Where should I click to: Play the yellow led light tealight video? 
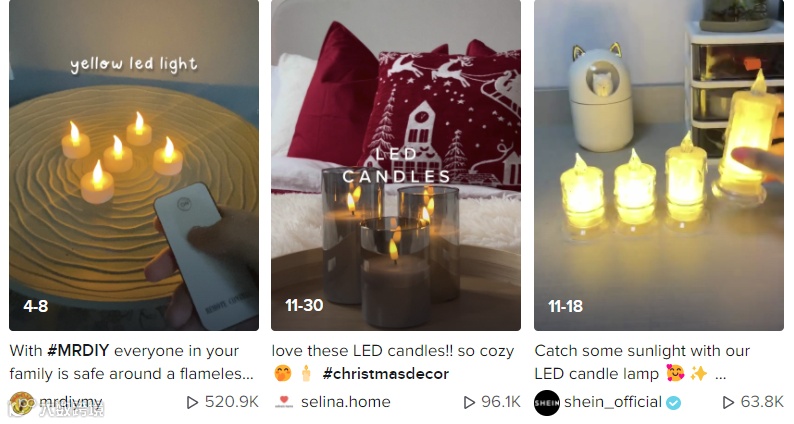click(134, 165)
